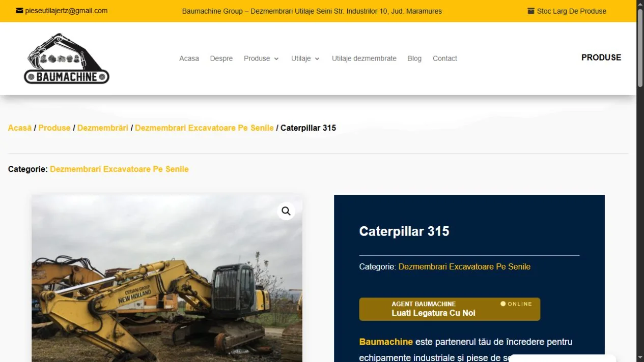Image resolution: width=644 pixels, height=362 pixels.
Task: Follow the Acasă breadcrumb link
Action: [x=20, y=128]
